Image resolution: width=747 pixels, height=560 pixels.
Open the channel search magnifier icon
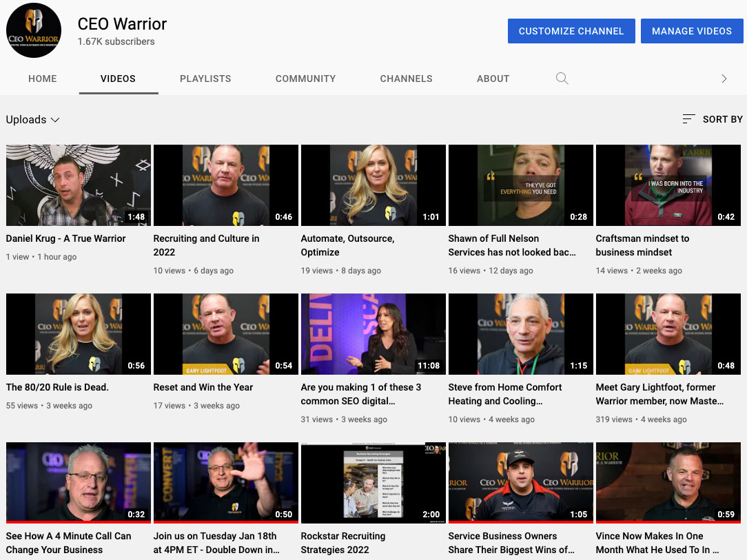[562, 79]
